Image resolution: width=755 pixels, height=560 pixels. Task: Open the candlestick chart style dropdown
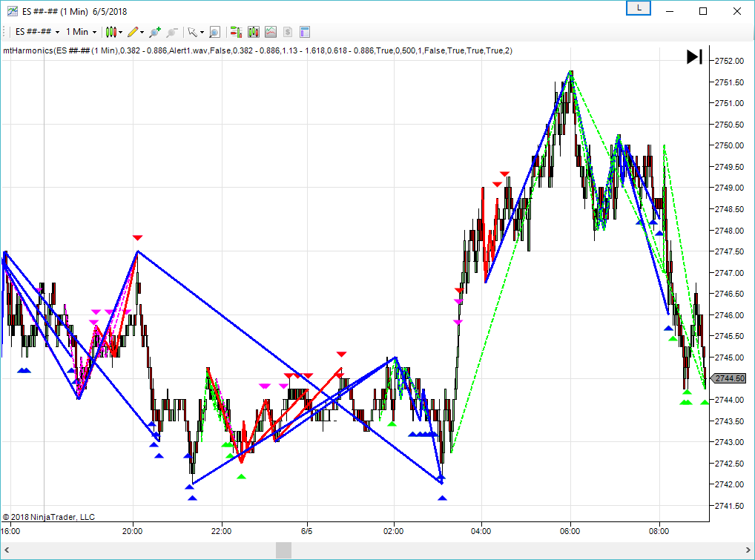point(113,32)
